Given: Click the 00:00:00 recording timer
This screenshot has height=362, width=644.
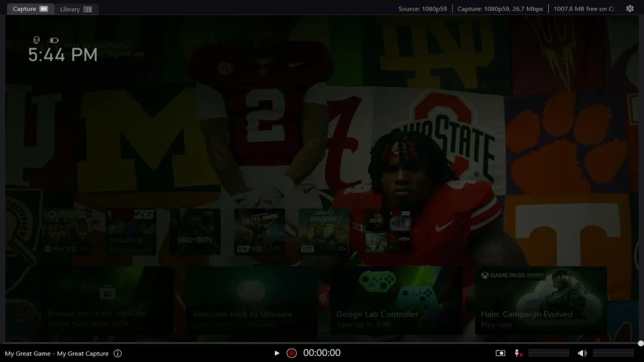Looking at the screenshot, I should coord(322,353).
